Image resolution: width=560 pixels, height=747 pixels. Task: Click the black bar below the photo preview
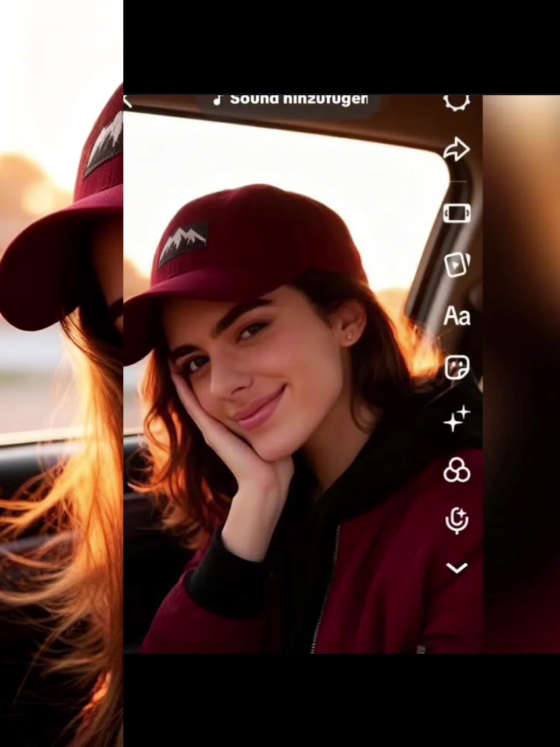pos(342,700)
